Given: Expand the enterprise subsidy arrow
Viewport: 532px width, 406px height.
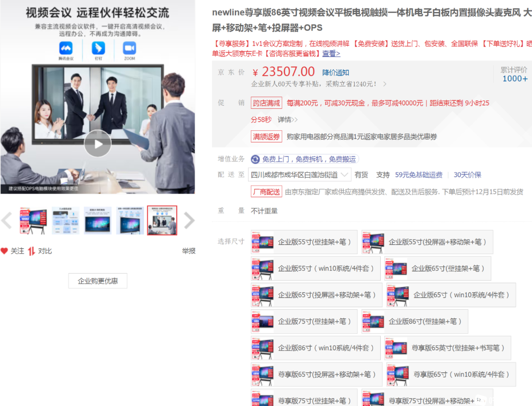Looking at the screenshot, I should (x=385, y=84).
